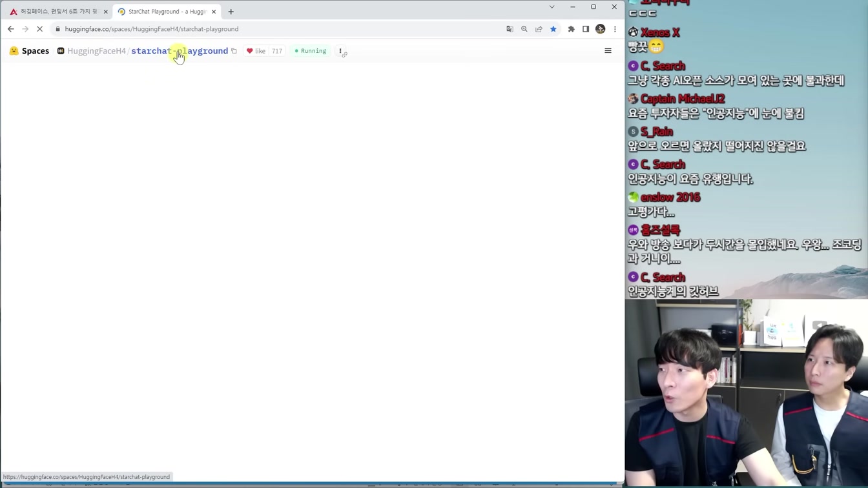
Task: Like the space with the heart button
Action: 256,51
